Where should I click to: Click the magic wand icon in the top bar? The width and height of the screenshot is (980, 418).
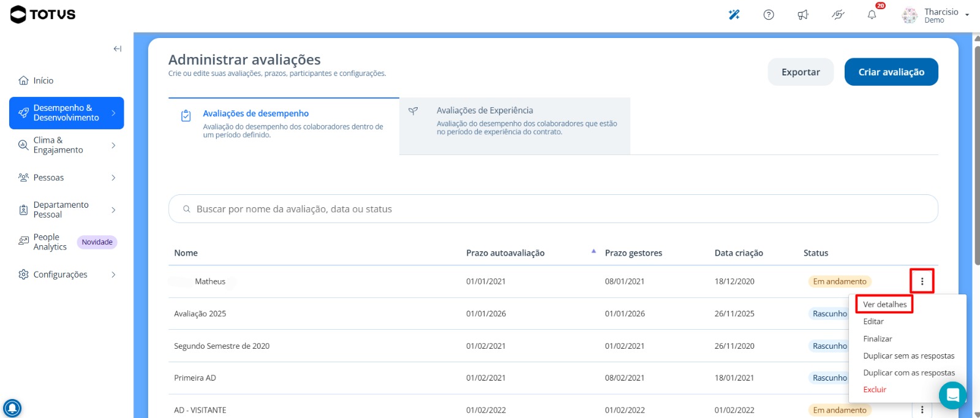[x=734, y=15]
